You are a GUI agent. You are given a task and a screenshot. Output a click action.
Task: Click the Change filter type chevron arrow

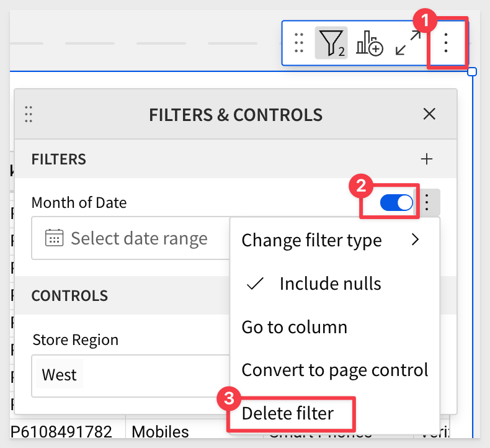pyautogui.click(x=415, y=240)
